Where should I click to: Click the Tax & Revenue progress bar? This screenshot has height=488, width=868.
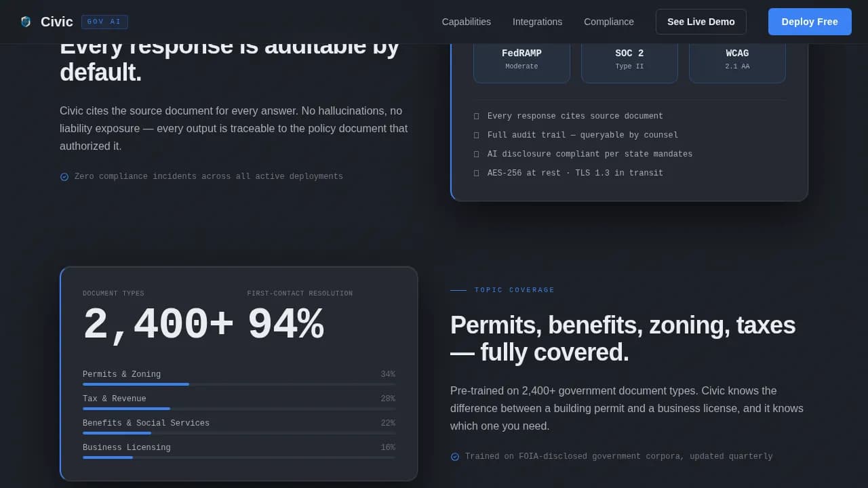239,409
